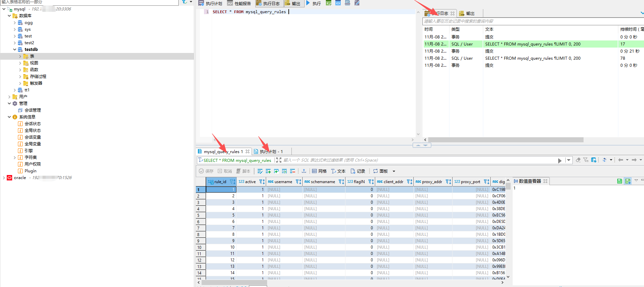This screenshot has width=644, height=287.
Task: Click the delete row icon with red minus
Action: [292, 171]
